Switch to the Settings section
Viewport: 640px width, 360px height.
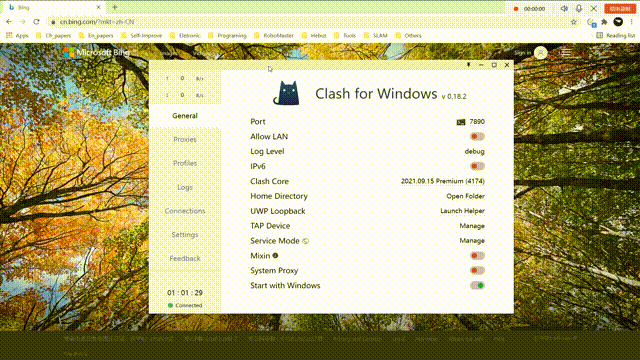pos(185,235)
